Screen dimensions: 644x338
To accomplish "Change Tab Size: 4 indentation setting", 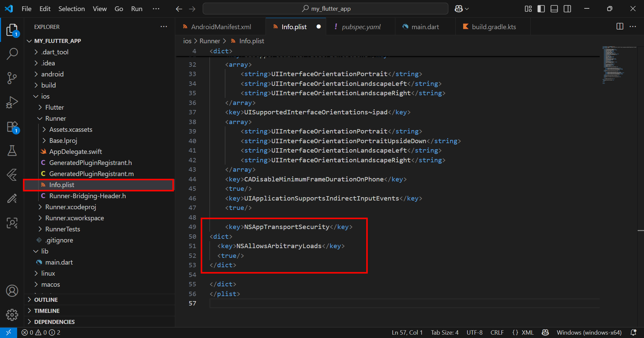I will click(x=445, y=333).
